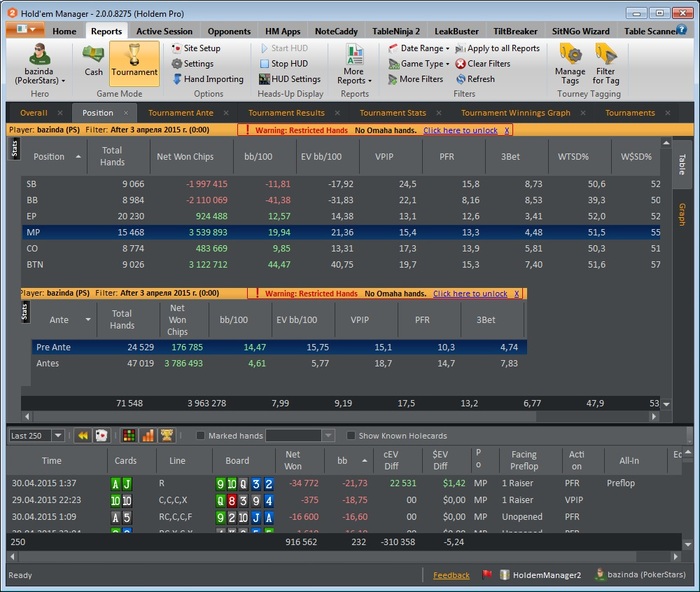The image size is (700, 592).
Task: Switch to Graph side view
Action: [682, 214]
